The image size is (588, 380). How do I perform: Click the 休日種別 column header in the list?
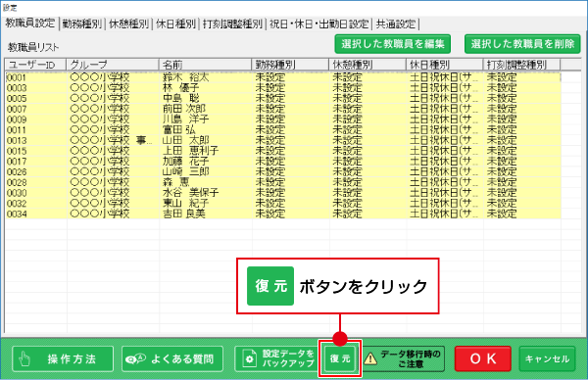click(x=444, y=65)
